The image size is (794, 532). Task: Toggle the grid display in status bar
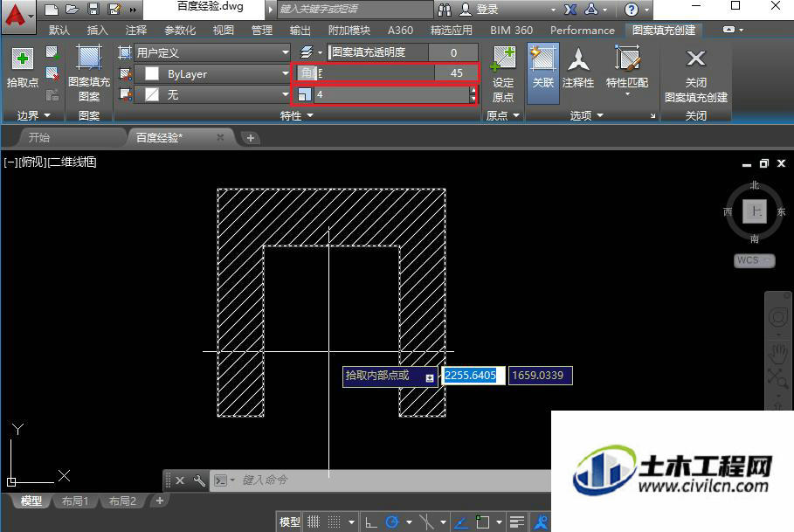[x=314, y=522]
